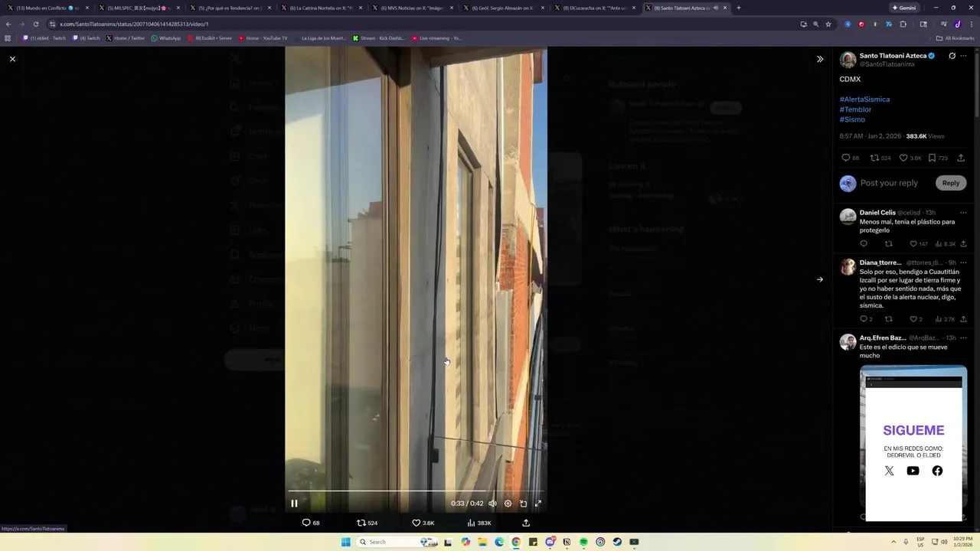Image resolution: width=980 pixels, height=551 pixels.
Task: Click the Reply button
Action: coord(951,183)
